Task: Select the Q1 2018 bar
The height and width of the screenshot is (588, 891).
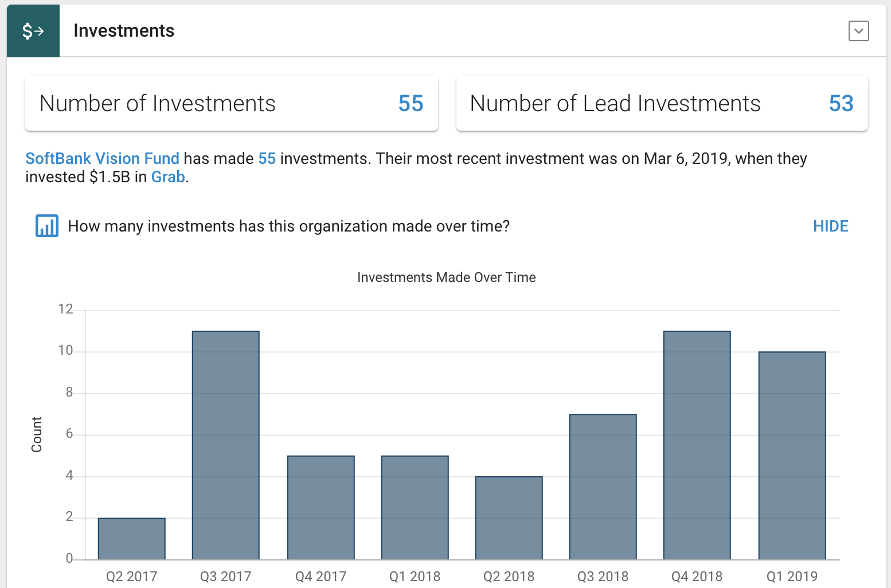Action: click(x=415, y=508)
